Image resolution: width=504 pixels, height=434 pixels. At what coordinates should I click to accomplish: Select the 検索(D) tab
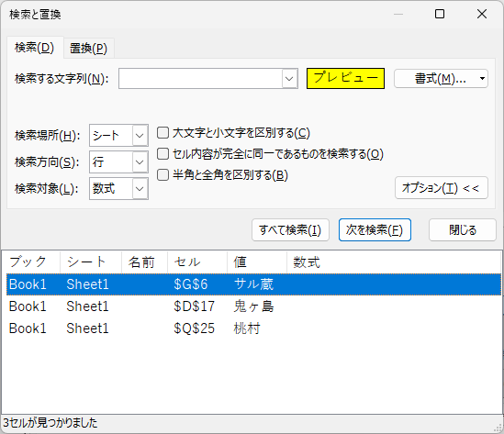[35, 48]
